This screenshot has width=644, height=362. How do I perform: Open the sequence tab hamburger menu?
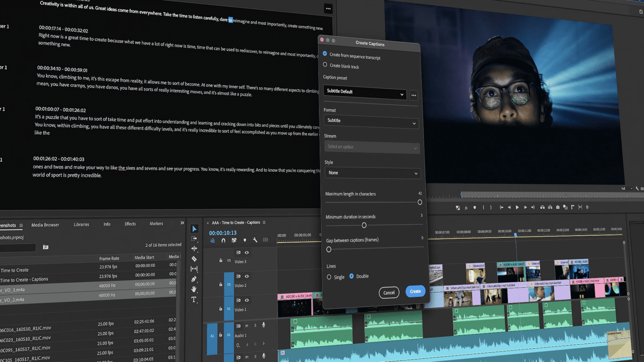click(x=264, y=222)
